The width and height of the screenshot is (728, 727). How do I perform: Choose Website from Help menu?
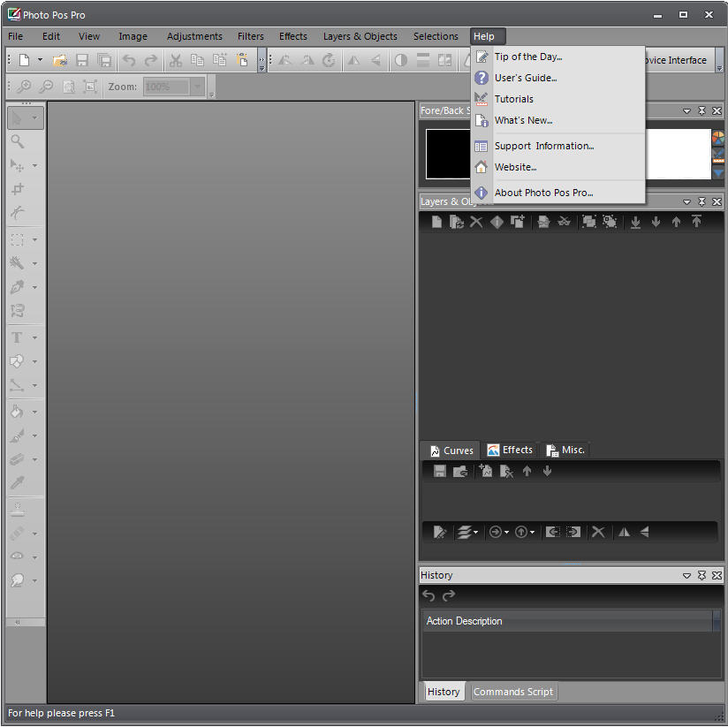(x=558, y=167)
